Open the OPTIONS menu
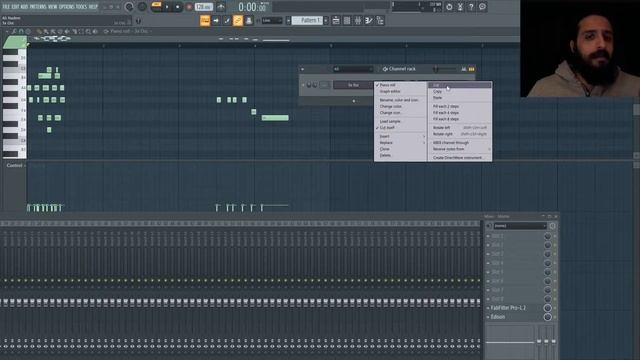The height and width of the screenshot is (360, 640). click(x=67, y=7)
